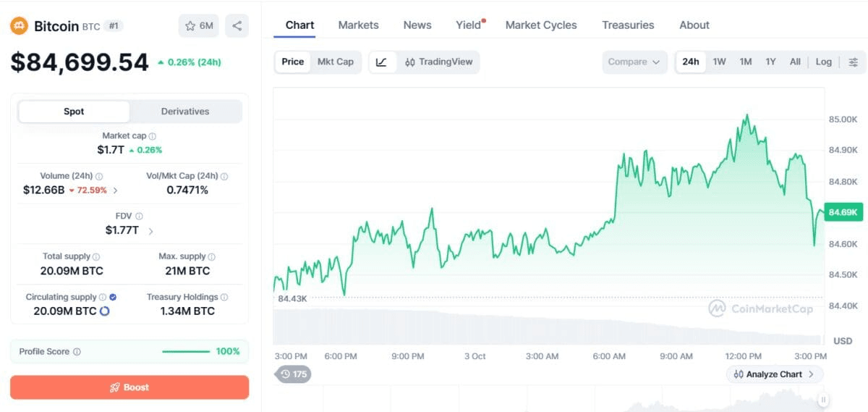Click Vol/Mkt Cap (24h) info icon
868x412 pixels.
point(224,177)
